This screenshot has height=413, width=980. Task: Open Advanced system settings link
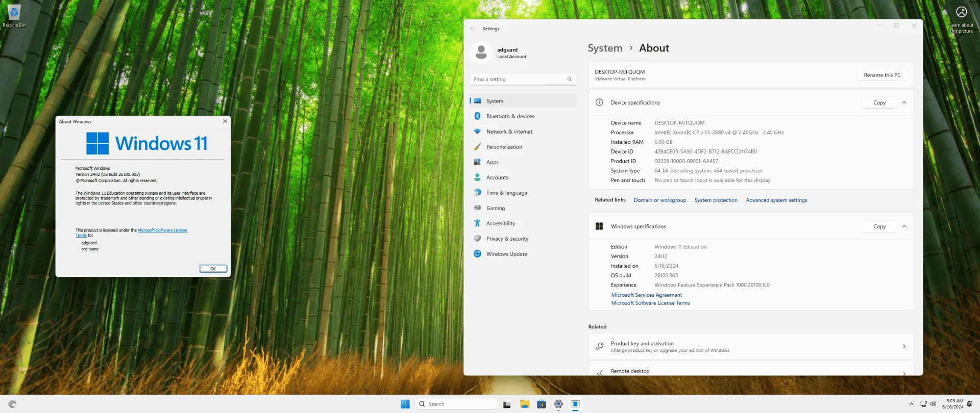pyautogui.click(x=776, y=200)
